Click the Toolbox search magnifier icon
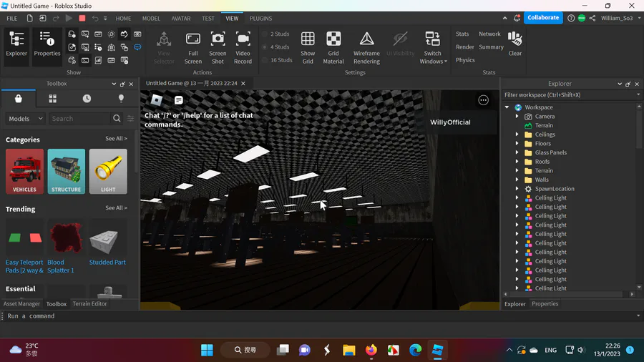The image size is (644, 362). click(x=117, y=119)
